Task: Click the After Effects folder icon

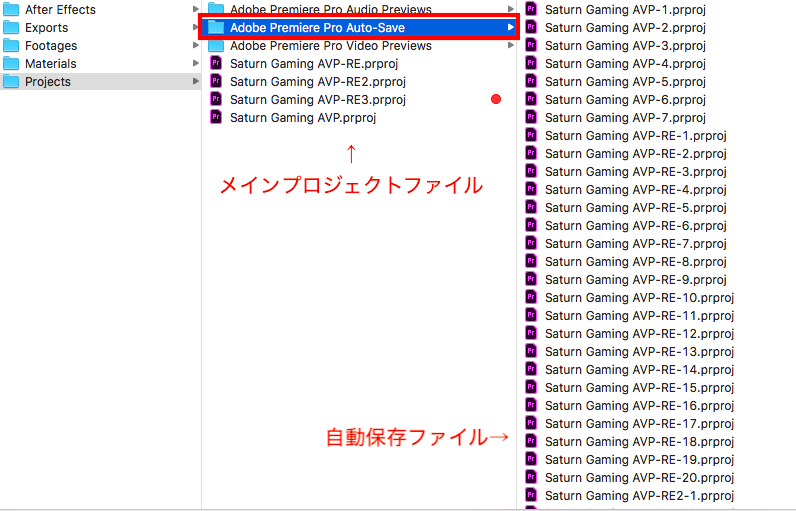Action: pyautogui.click(x=11, y=10)
